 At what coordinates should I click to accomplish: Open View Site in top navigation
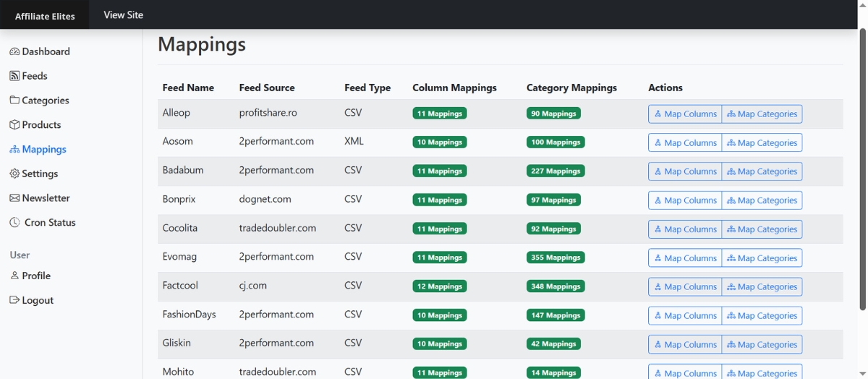[123, 14]
